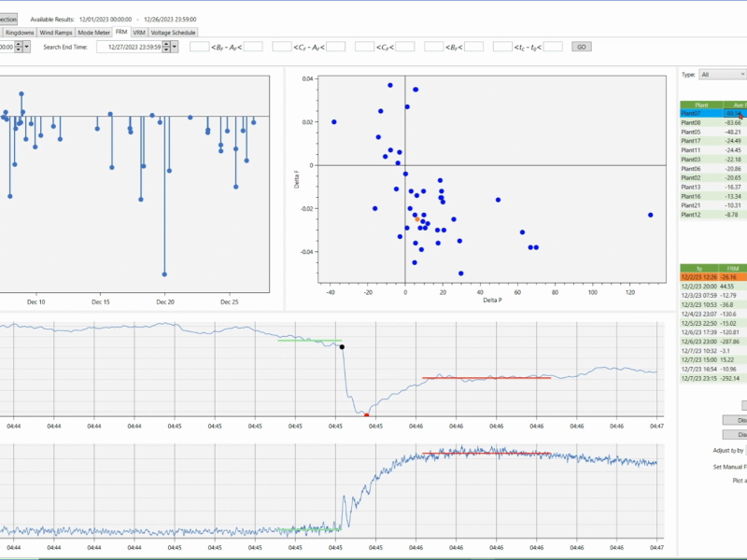The image size is (747, 560).
Task: Click the Wind Ramps tab label
Action: [x=54, y=31]
